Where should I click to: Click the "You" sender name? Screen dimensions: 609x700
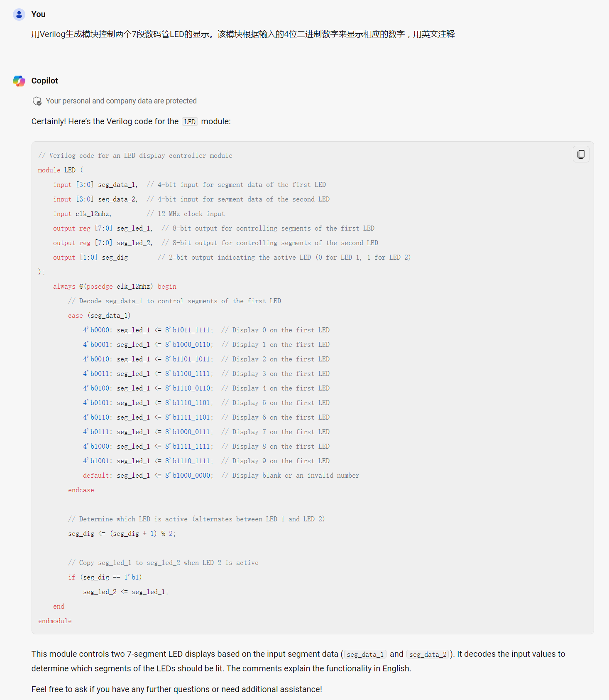click(39, 15)
